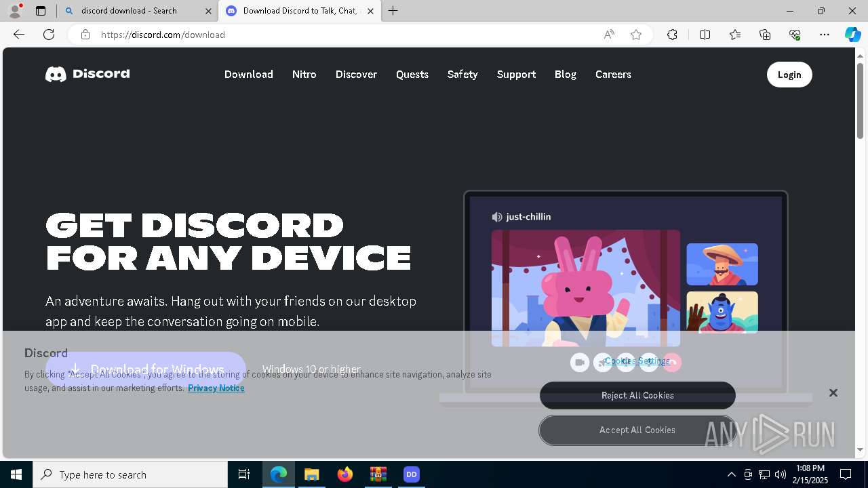Go back with browser back arrow

pyautogui.click(x=19, y=35)
